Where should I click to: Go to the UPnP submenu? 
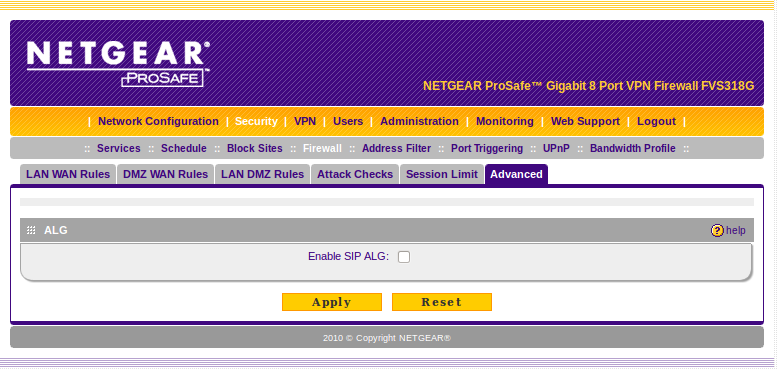pyautogui.click(x=556, y=148)
